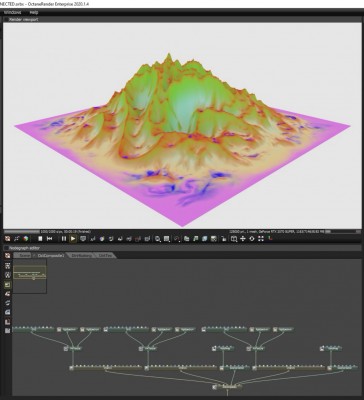Click the top nodegraph sidebar icon
Viewport: 364px width, 400px height.
[7, 256]
